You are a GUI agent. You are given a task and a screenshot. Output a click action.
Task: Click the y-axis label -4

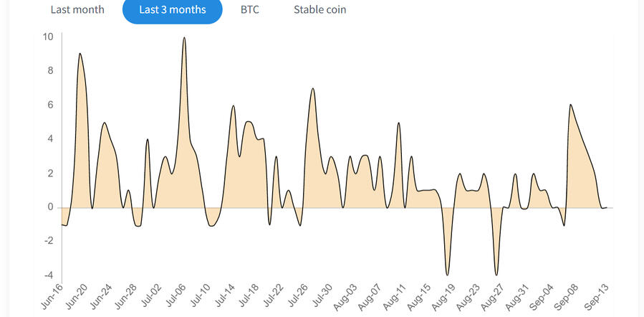click(x=49, y=275)
